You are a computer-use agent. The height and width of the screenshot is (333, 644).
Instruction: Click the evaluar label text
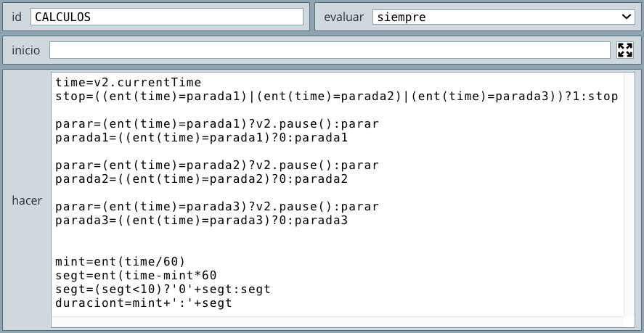pyautogui.click(x=343, y=17)
